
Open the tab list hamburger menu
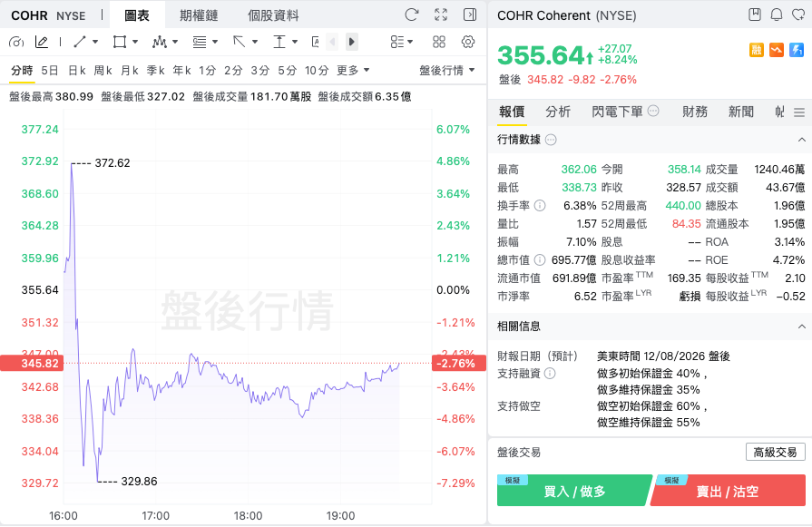(799, 112)
